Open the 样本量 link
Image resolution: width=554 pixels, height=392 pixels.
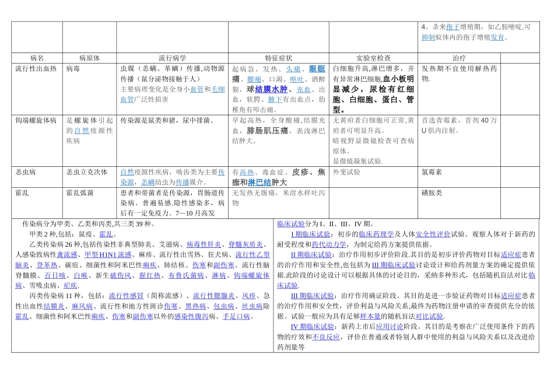pos(370,316)
